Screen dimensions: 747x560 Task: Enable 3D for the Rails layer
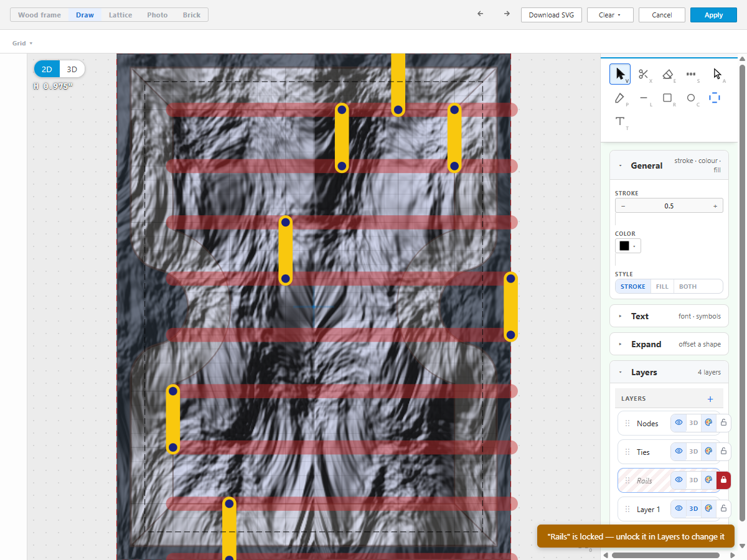point(693,480)
